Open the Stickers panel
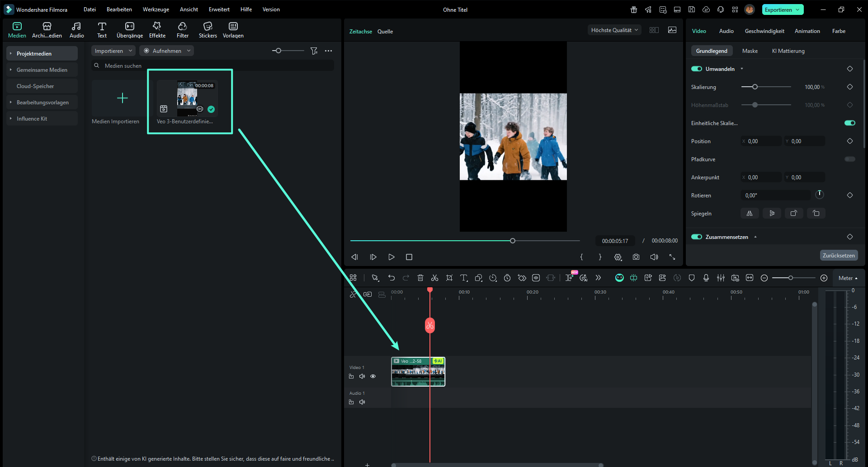This screenshot has width=868, height=467. 208,30
